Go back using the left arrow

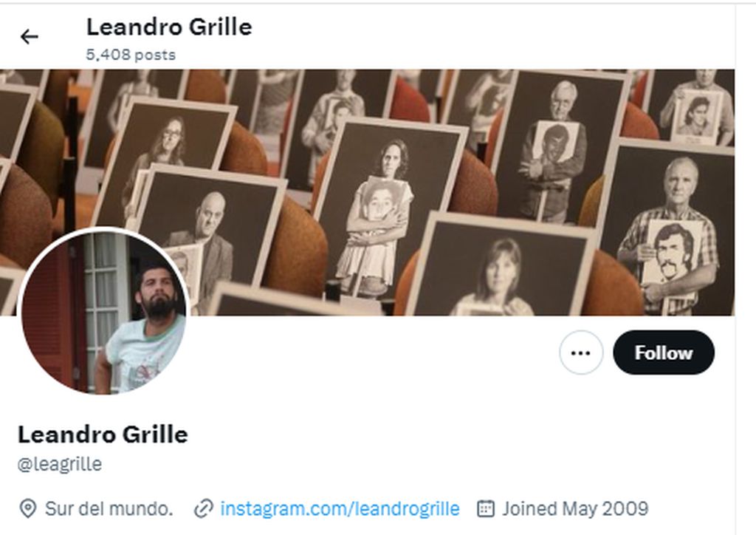pyautogui.click(x=29, y=37)
